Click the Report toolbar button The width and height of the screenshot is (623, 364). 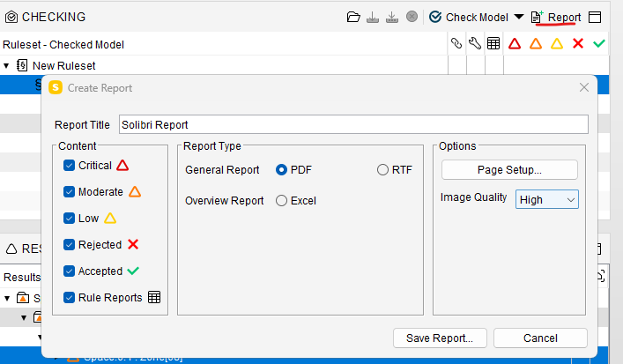pyautogui.click(x=556, y=17)
